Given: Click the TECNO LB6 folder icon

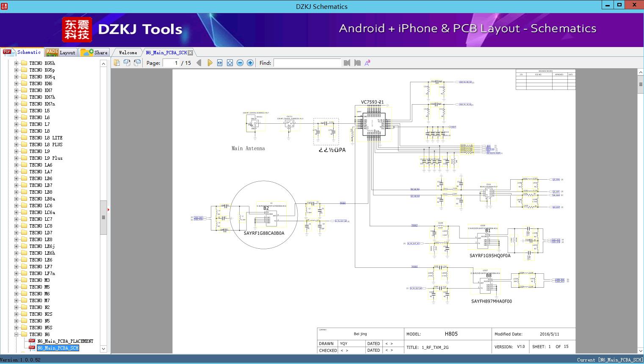Looking at the screenshot, I should point(24,178).
